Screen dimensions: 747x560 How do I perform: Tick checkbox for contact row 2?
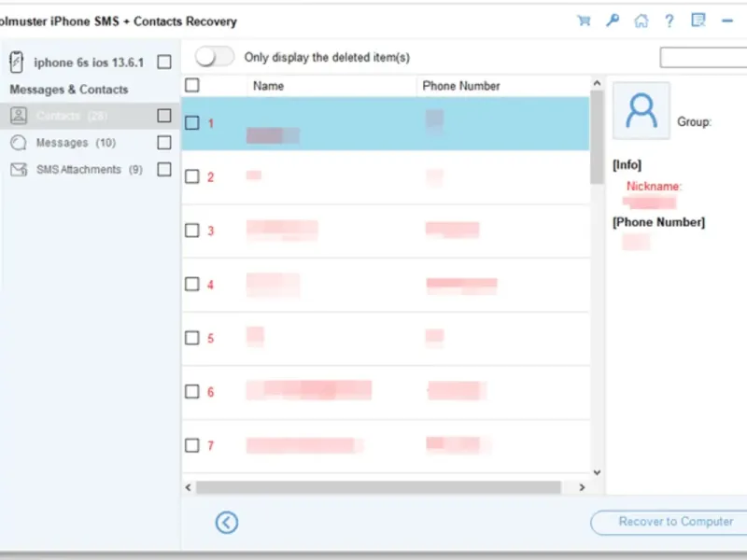(x=192, y=176)
